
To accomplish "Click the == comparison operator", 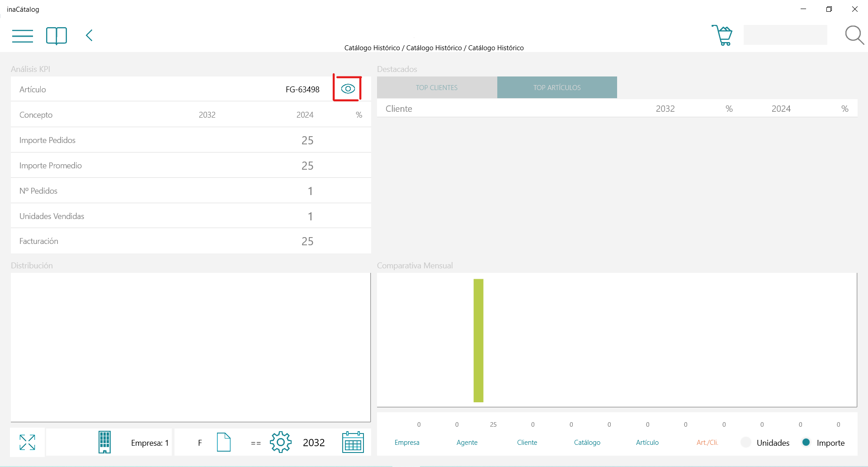I will click(x=256, y=443).
